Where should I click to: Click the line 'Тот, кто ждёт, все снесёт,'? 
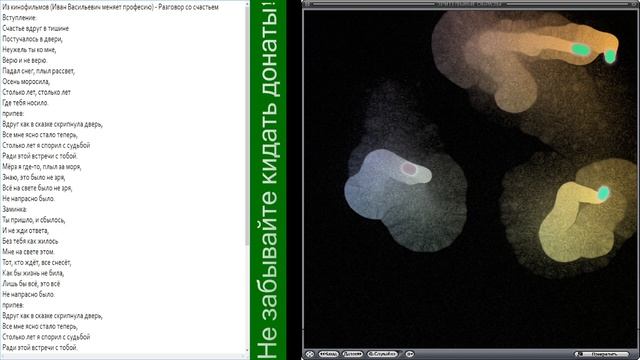(x=37, y=262)
